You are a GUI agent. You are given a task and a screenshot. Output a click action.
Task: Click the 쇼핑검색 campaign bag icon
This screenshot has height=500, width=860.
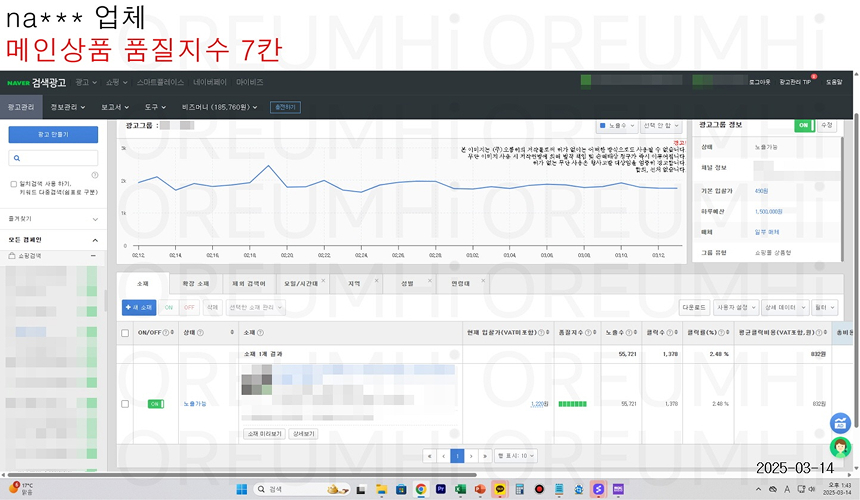click(x=12, y=256)
